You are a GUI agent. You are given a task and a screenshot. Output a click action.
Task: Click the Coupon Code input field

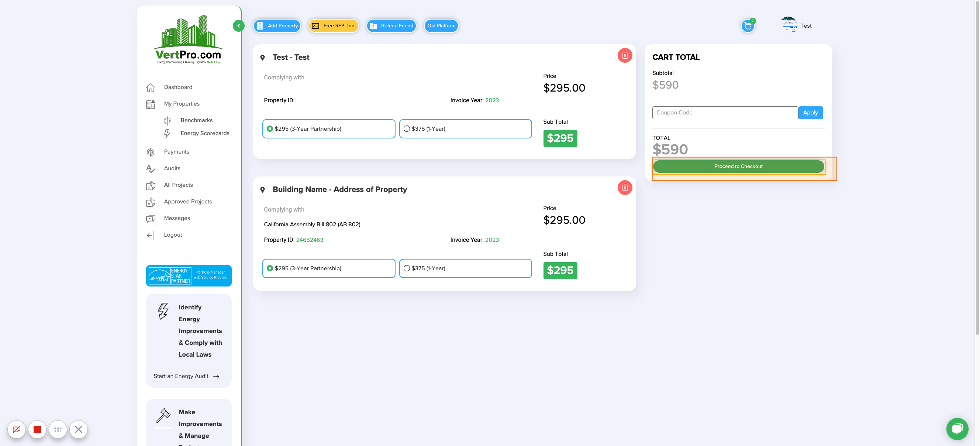(725, 113)
